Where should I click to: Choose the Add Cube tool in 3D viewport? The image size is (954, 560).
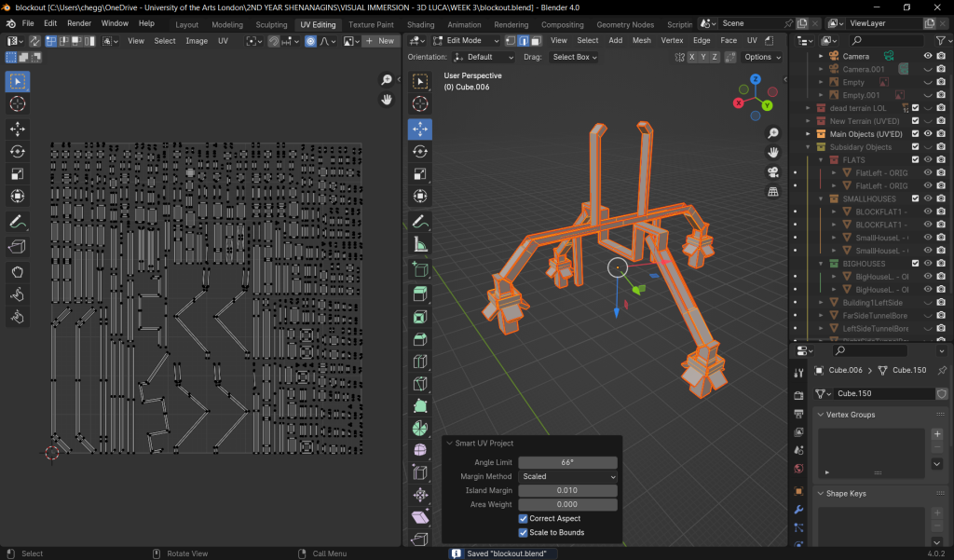pos(420,269)
